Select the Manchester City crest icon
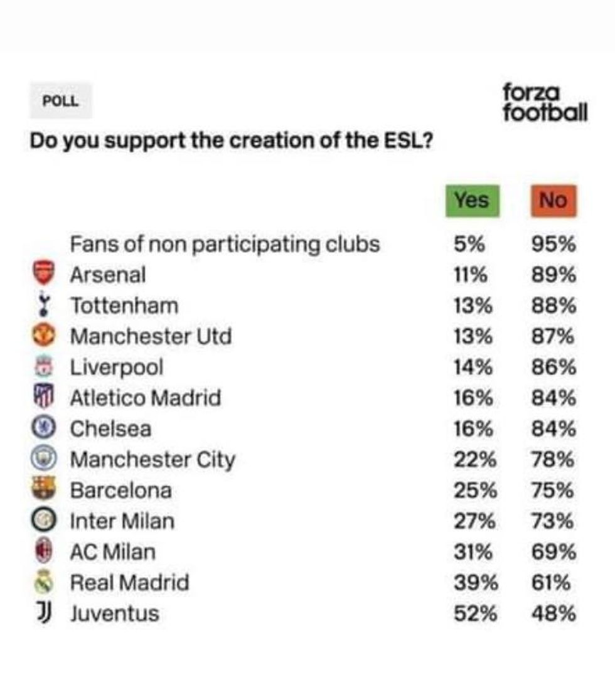This screenshot has width=615, height=700. (43, 459)
